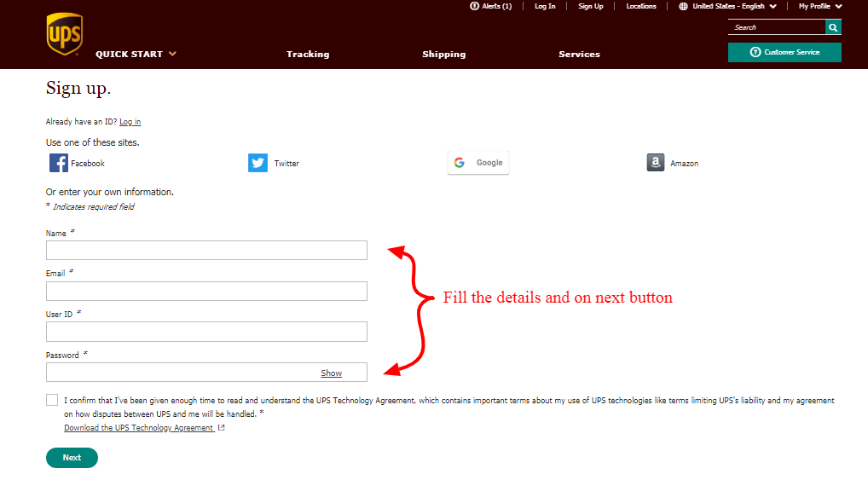Click the globe language icon
Screen dimensions: 868x480
click(x=683, y=6)
